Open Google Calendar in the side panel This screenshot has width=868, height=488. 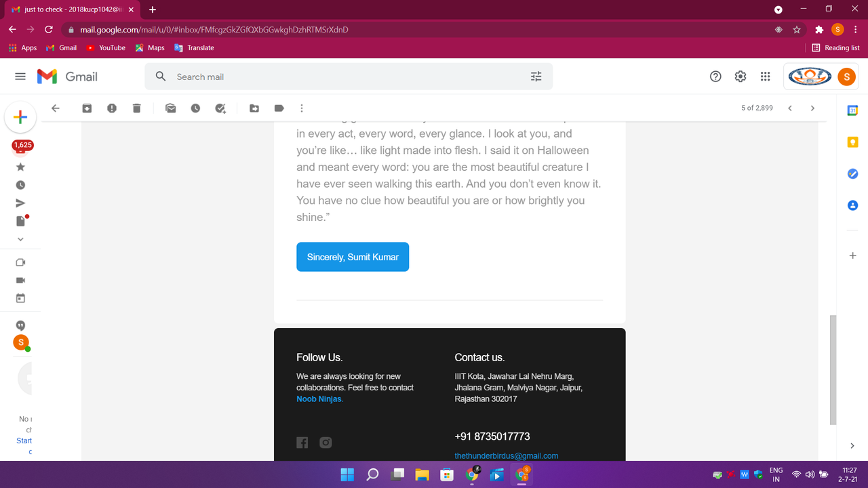[x=852, y=110]
